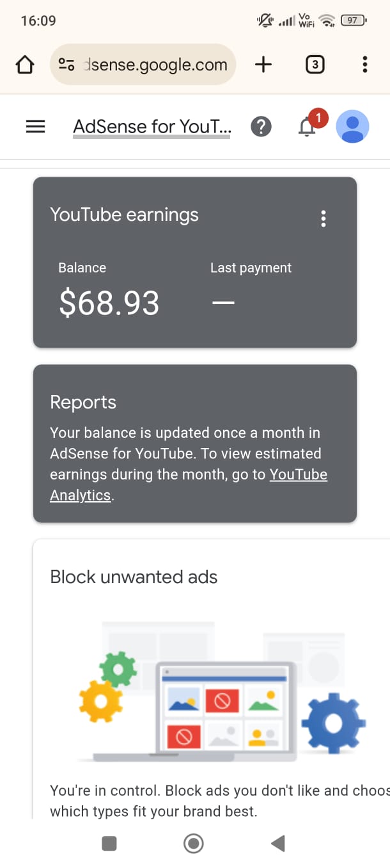Tap the $68.93 balance amount
390x868 pixels.
(x=109, y=303)
